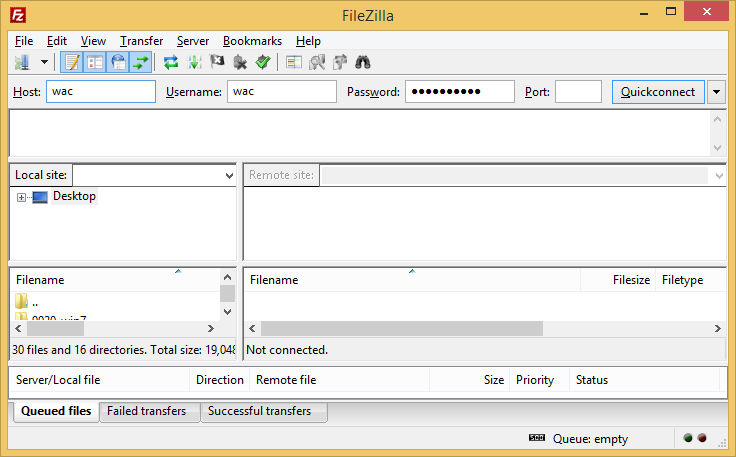
Task: Click the message log scroll up arrow
Action: pyautogui.click(x=717, y=119)
